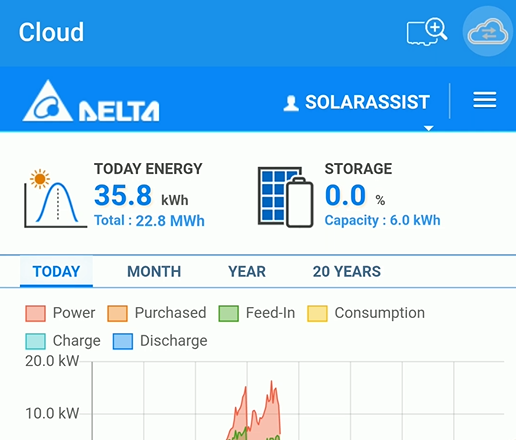
Task: Open the SOLARASSIST account name menu
Action: click(367, 102)
